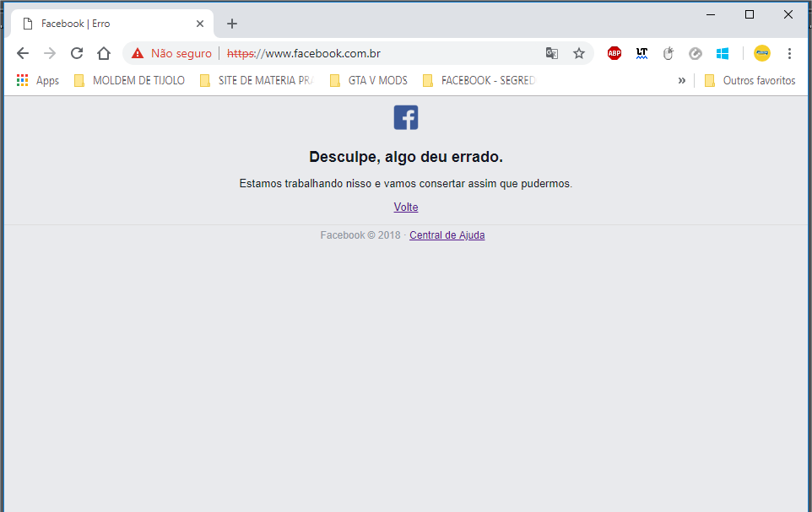Click the Facebook logo on the page
This screenshot has height=512, width=812.
tap(406, 117)
